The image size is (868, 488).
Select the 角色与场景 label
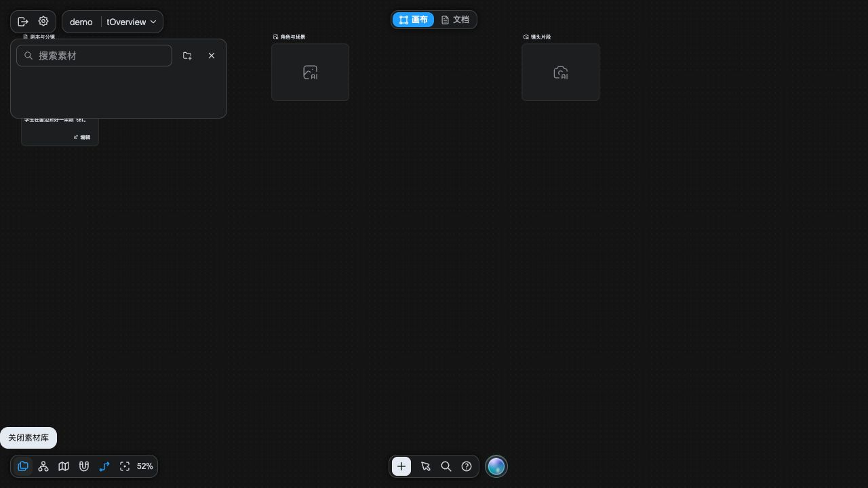pyautogui.click(x=293, y=37)
